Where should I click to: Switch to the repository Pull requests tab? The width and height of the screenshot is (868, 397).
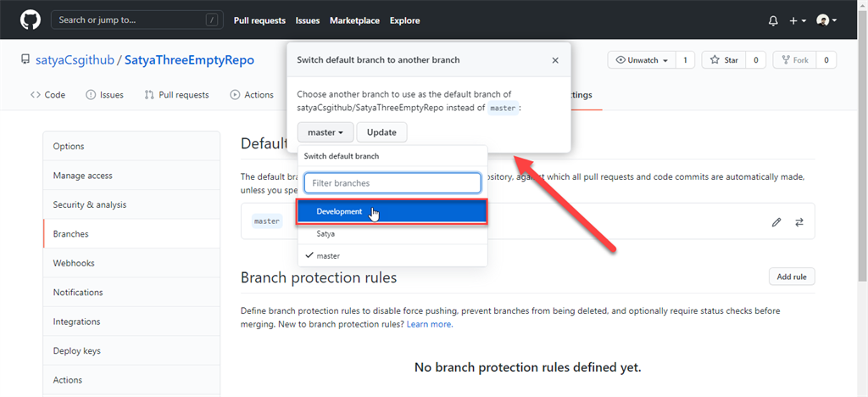[177, 95]
